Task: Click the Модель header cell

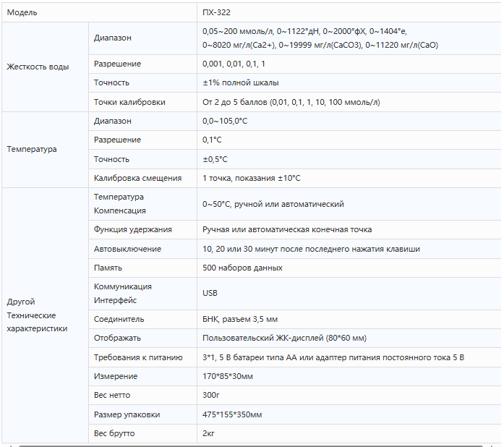Action: point(22,12)
